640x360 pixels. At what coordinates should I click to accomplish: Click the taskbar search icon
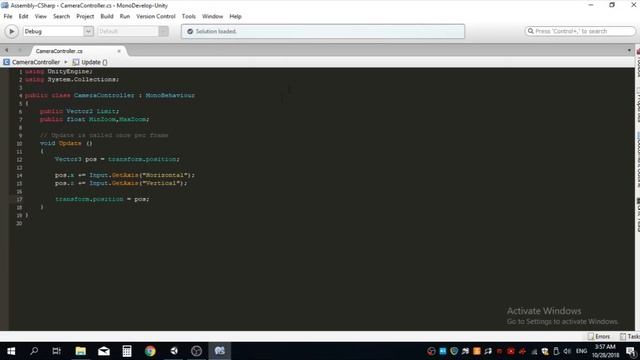[34, 351]
